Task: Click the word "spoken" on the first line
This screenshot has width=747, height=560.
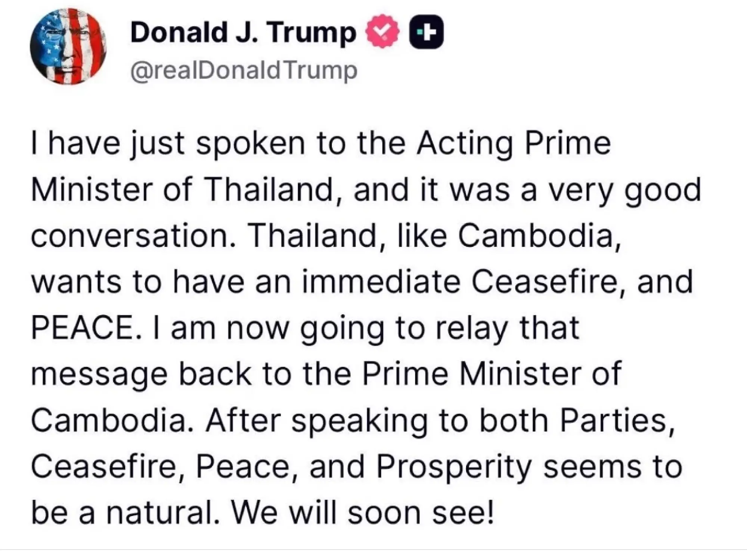Action: pyautogui.click(x=251, y=144)
